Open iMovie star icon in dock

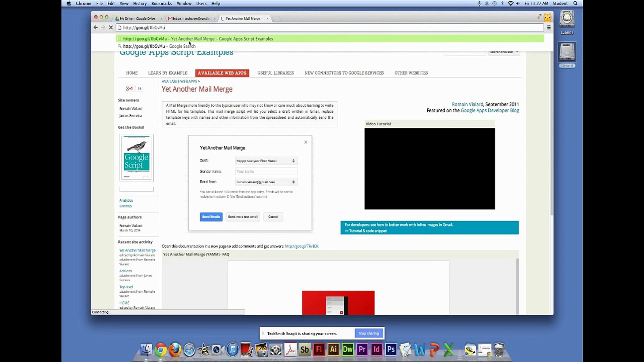pyautogui.click(x=204, y=350)
